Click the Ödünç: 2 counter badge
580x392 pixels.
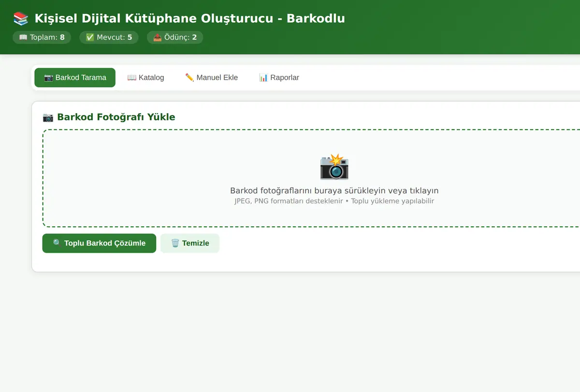[175, 37]
